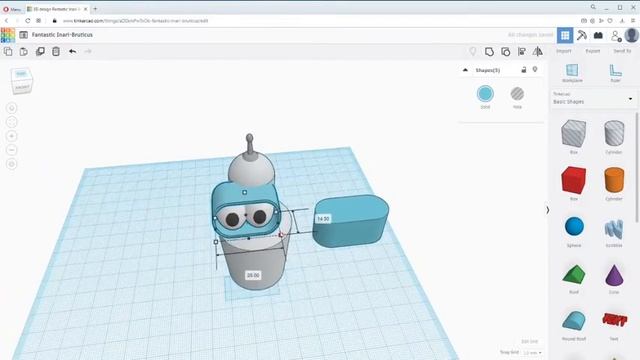
Task: Click the Edit Grid button
Action: tap(529, 341)
